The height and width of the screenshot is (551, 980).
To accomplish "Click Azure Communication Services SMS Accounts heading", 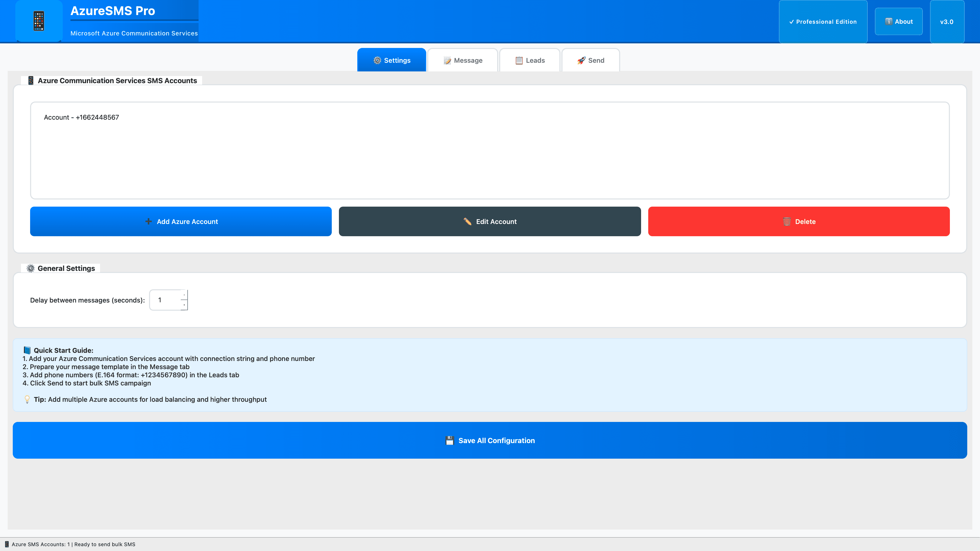I will [117, 81].
